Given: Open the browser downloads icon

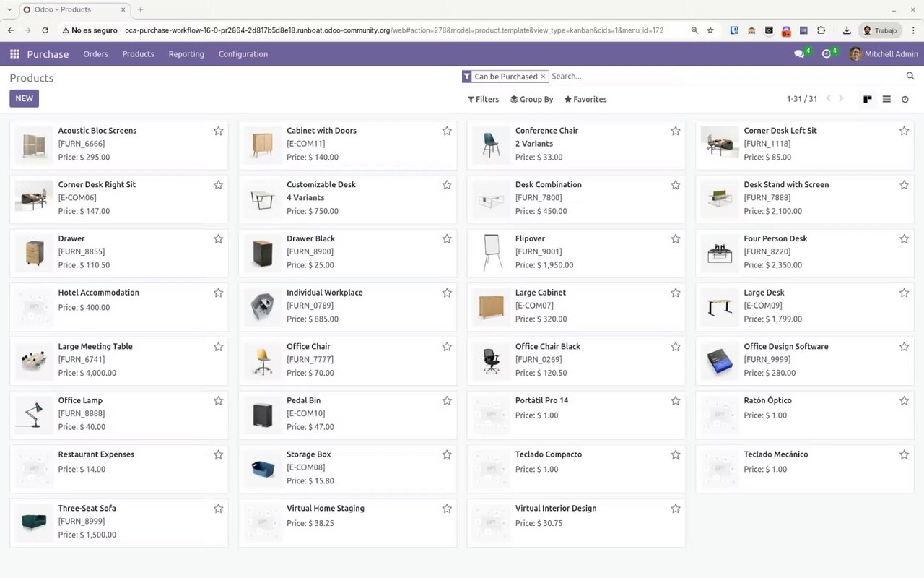Looking at the screenshot, I should tap(847, 30).
